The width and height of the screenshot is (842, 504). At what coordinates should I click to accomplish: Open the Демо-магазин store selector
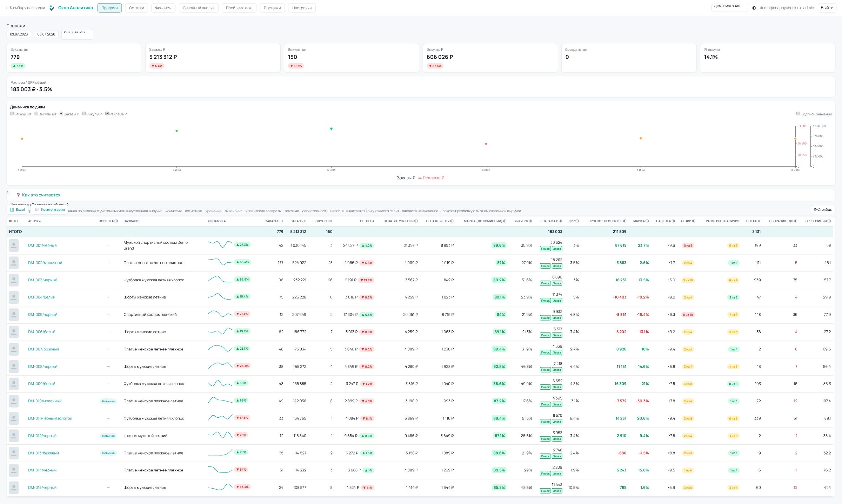pyautogui.click(x=729, y=7)
